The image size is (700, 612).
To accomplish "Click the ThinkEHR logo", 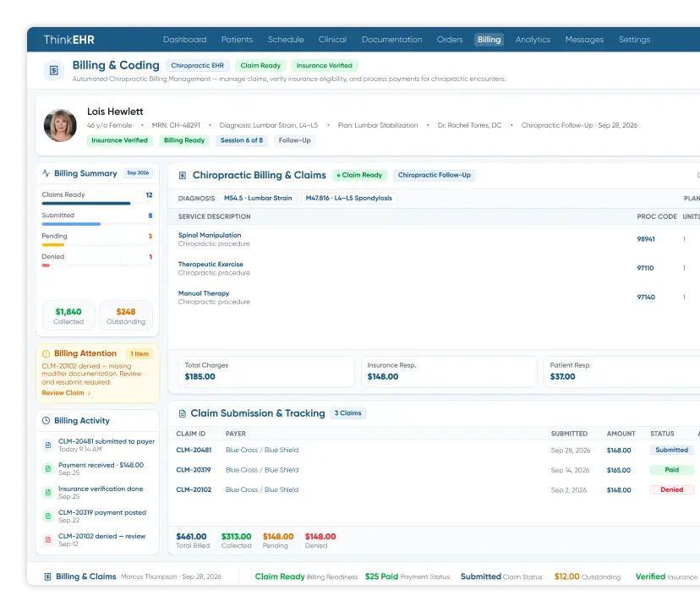I will click(x=69, y=40).
